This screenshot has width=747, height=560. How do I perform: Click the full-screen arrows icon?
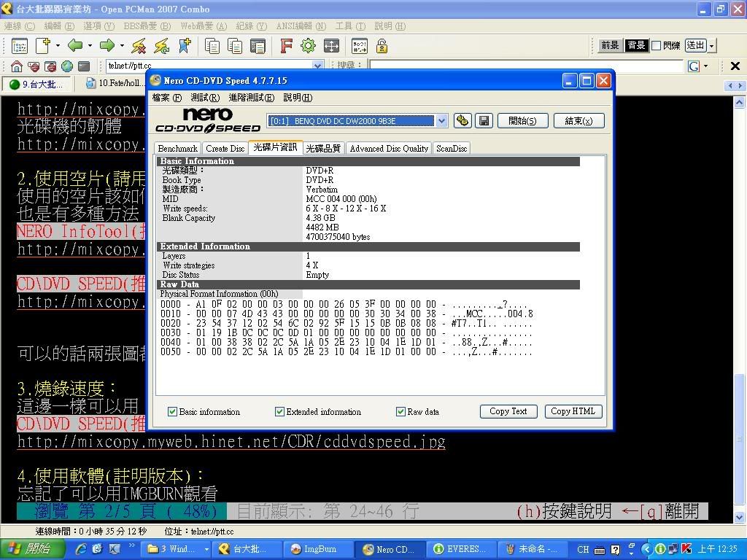(331, 46)
